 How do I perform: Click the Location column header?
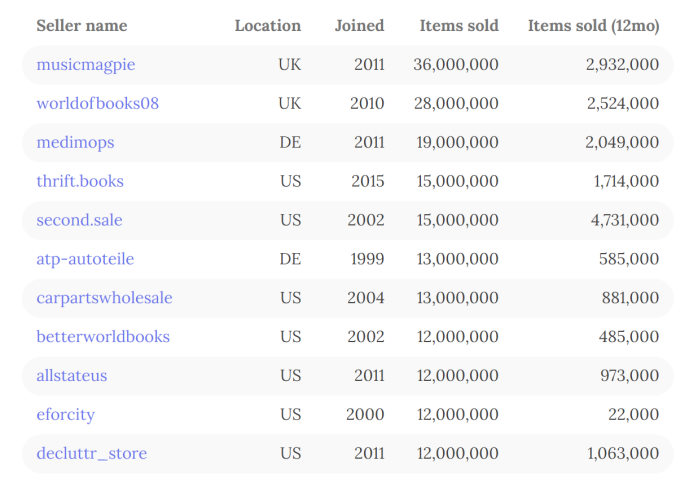point(267,25)
